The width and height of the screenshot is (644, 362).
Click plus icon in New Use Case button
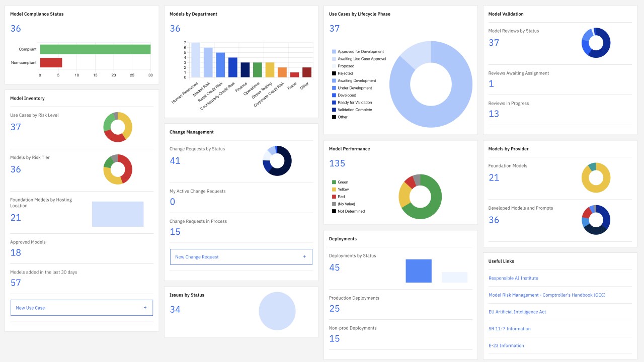click(x=145, y=308)
